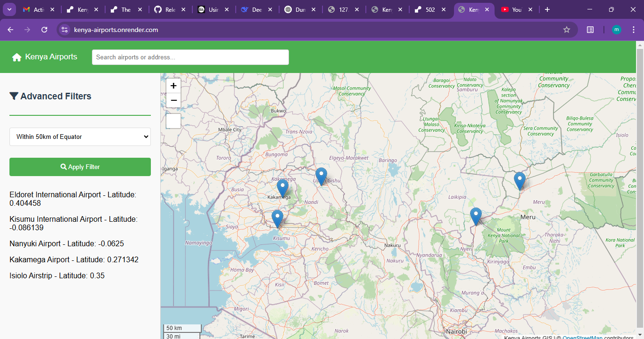
Task: Zoom out the map with minus button
Action: point(173,100)
